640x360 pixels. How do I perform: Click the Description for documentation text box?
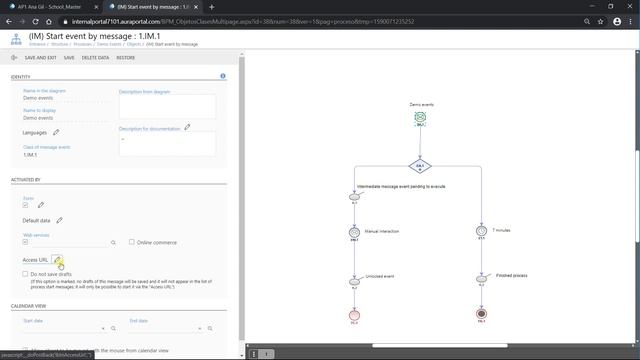(167, 144)
